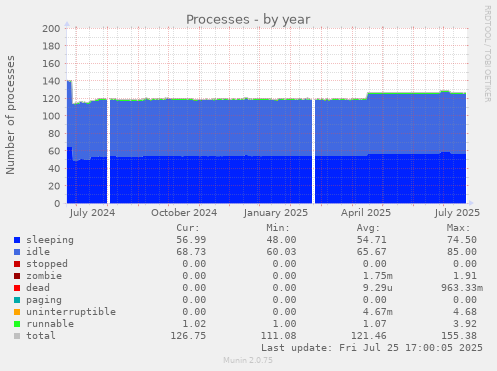This screenshot has height=371, width=497.
Task: Click the October 2024 axis label
Action: (x=184, y=213)
